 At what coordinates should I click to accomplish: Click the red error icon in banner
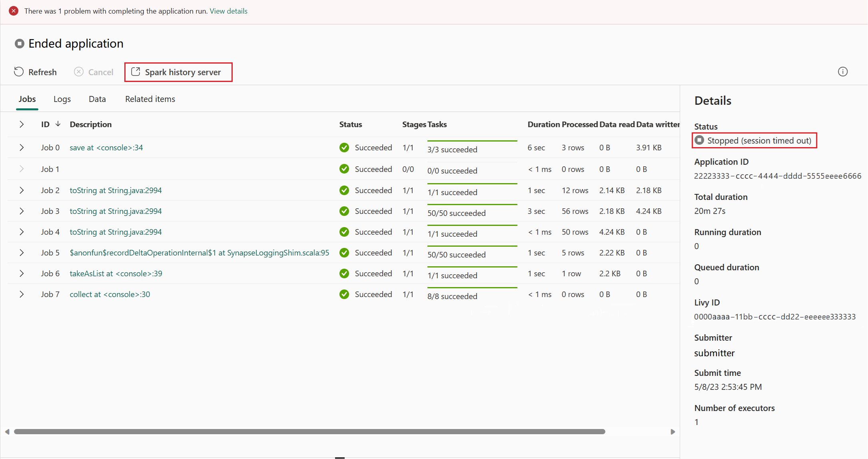[x=14, y=11]
